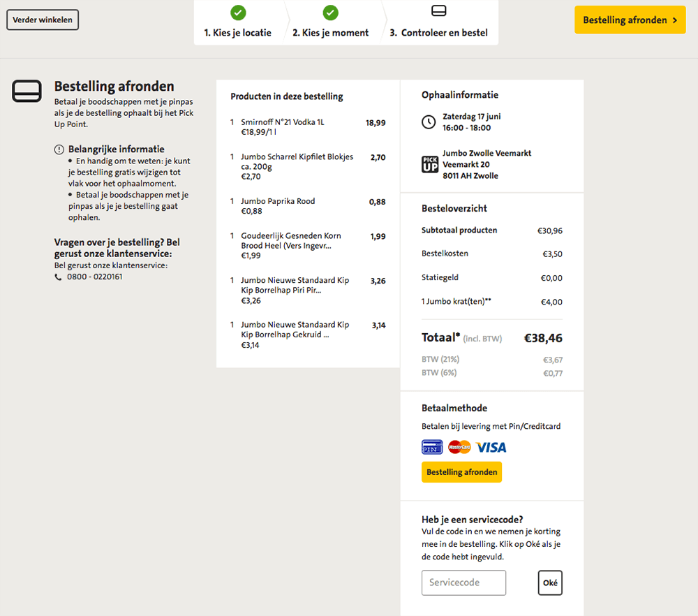Click the MasterCard logo
Viewport: 698px width, 616px height.
pos(460,447)
